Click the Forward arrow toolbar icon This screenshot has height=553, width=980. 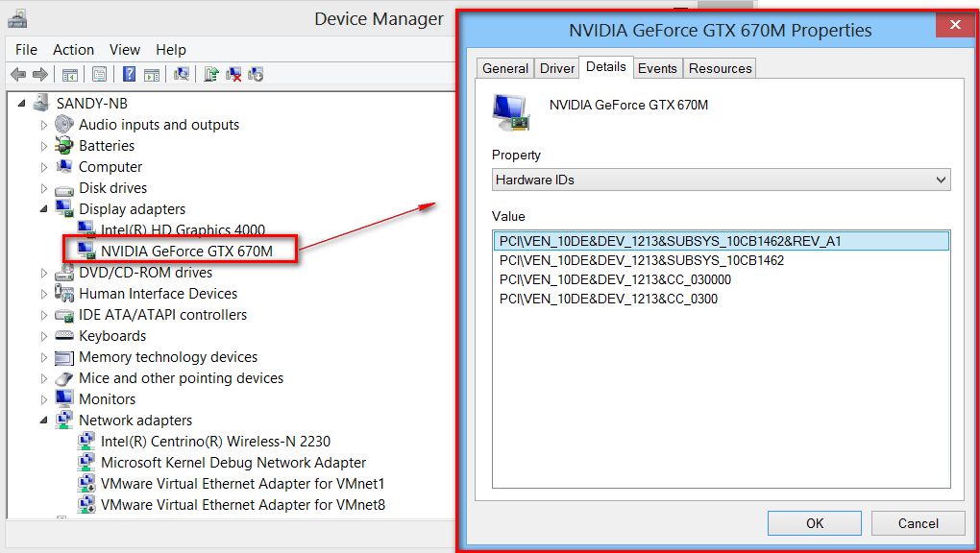point(40,74)
